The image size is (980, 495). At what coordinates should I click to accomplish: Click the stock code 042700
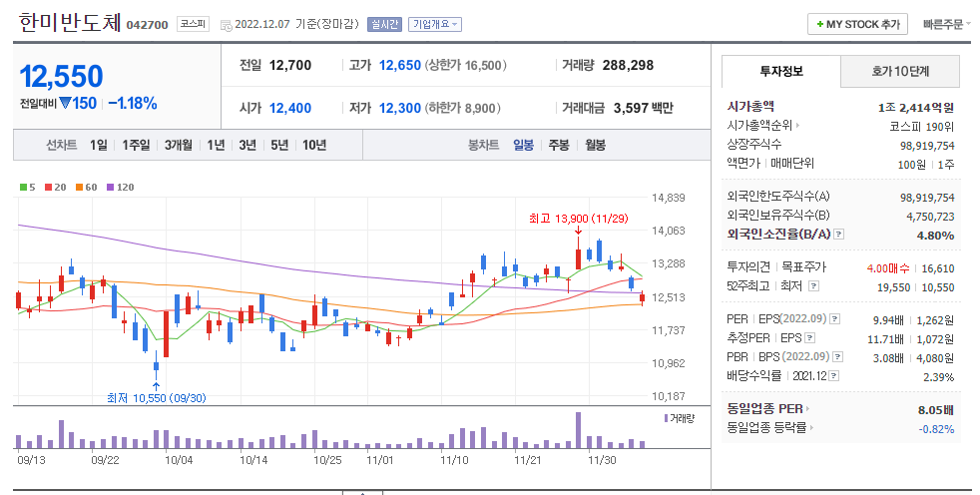tap(148, 25)
